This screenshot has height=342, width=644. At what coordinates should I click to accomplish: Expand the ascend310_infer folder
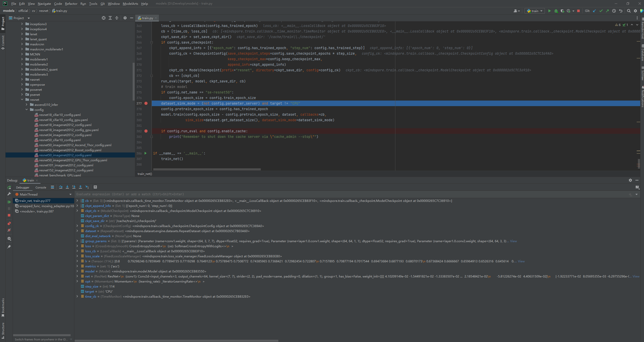tap(27, 105)
